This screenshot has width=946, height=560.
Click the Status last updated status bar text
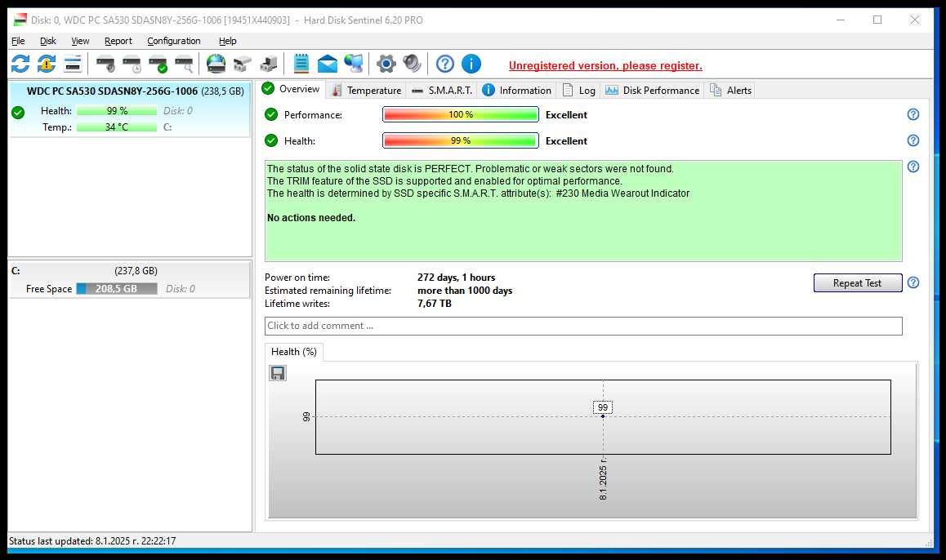pyautogui.click(x=92, y=540)
